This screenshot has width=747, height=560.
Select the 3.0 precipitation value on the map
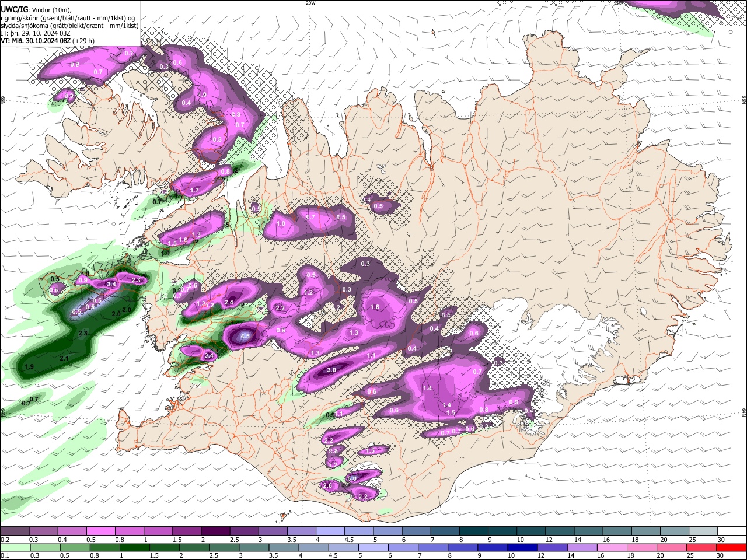(331, 370)
